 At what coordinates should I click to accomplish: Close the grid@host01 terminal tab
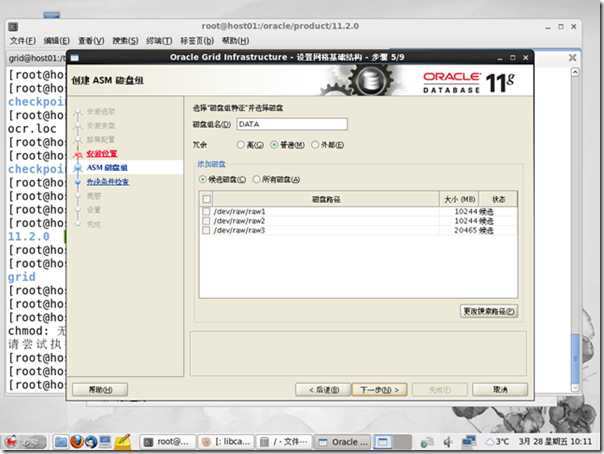[572, 58]
